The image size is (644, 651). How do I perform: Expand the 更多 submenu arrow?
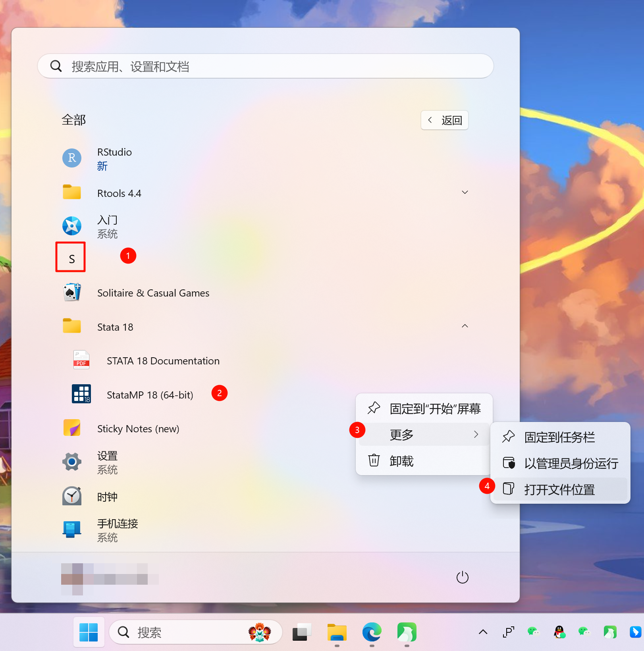(x=476, y=434)
